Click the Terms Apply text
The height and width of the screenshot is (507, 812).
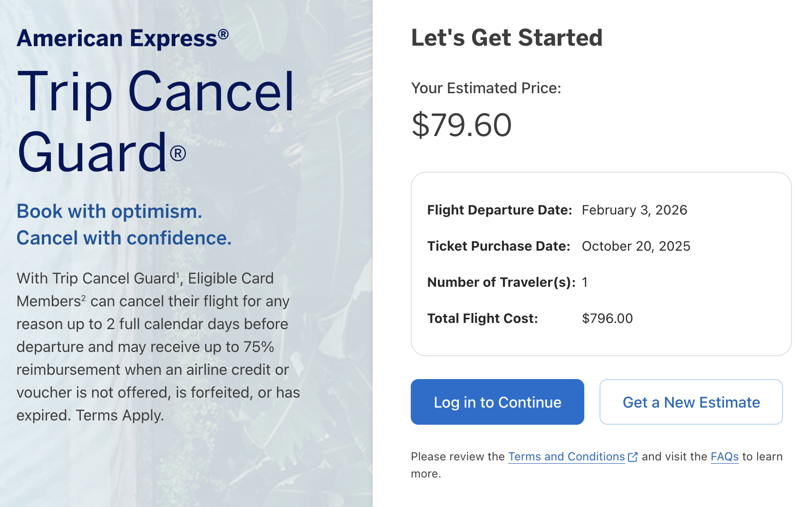120,416
